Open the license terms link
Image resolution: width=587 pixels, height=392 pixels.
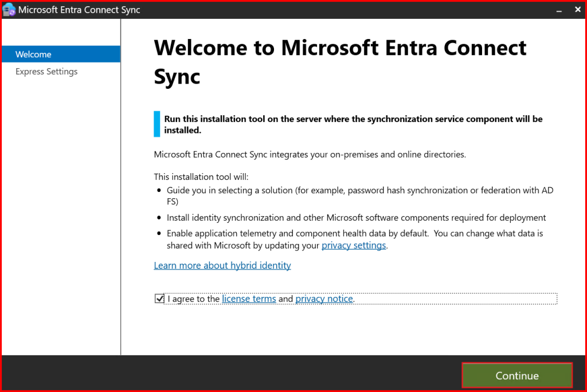[249, 299]
